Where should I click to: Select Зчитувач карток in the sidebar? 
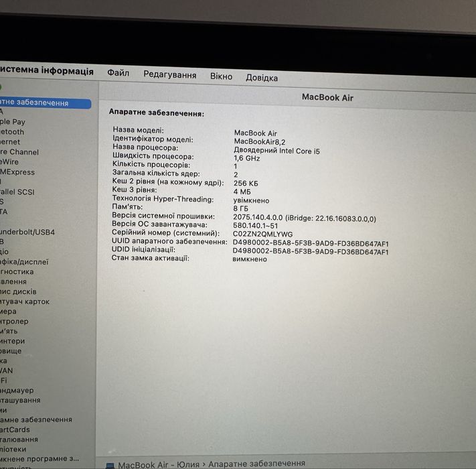pos(25,301)
